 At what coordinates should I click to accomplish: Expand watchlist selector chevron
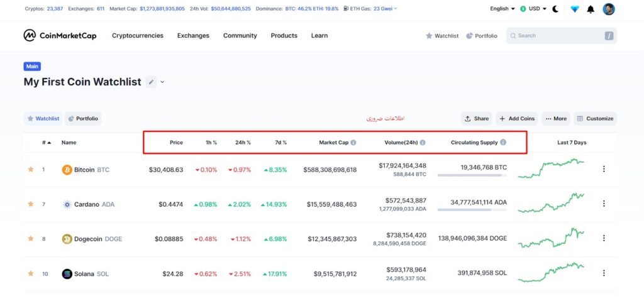pyautogui.click(x=162, y=82)
